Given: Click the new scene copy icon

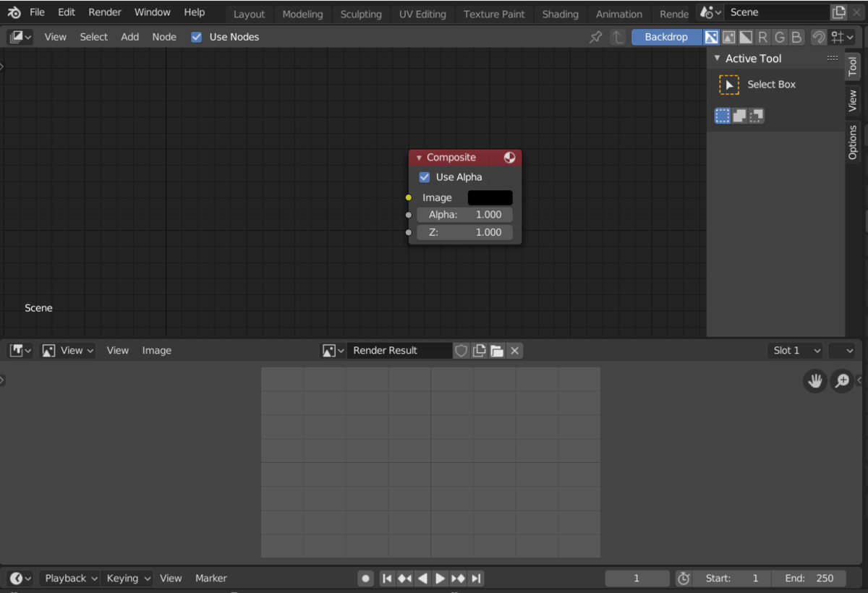Looking at the screenshot, I should [x=839, y=12].
